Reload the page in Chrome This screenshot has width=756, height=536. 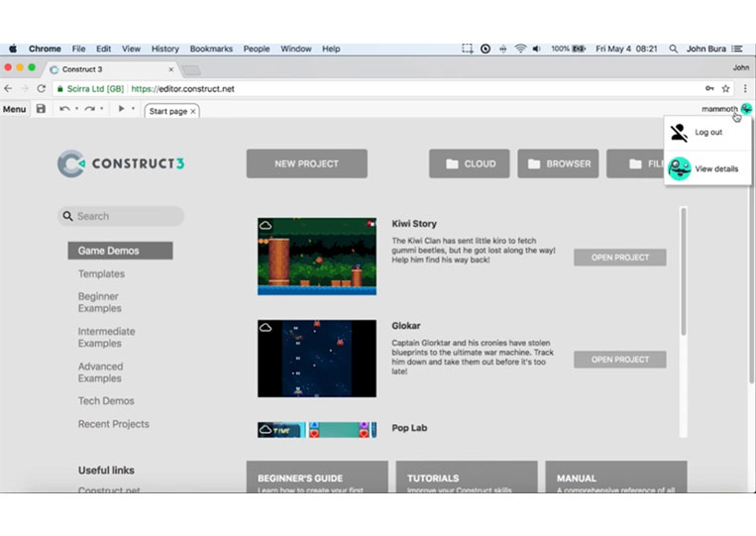pos(42,89)
